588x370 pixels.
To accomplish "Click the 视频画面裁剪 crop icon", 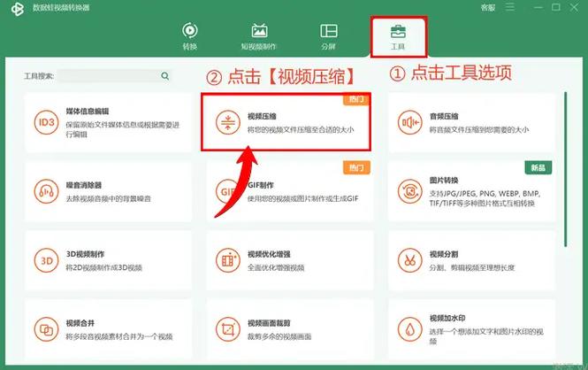I will 228,329.
